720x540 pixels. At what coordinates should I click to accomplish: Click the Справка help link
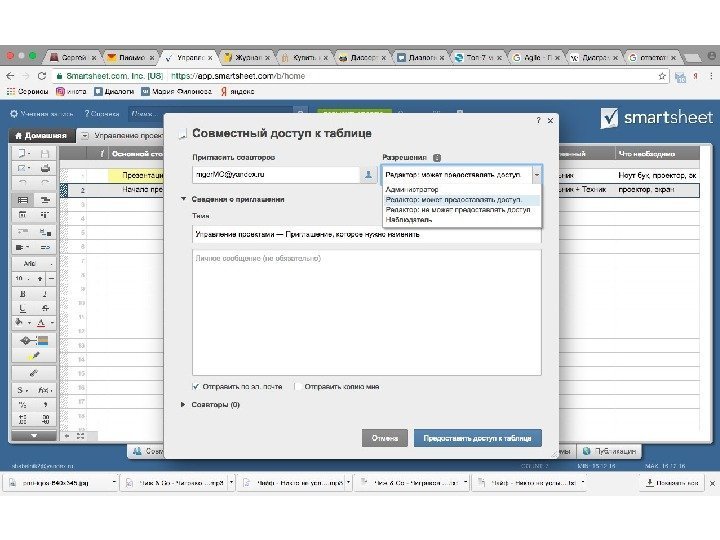(x=102, y=113)
